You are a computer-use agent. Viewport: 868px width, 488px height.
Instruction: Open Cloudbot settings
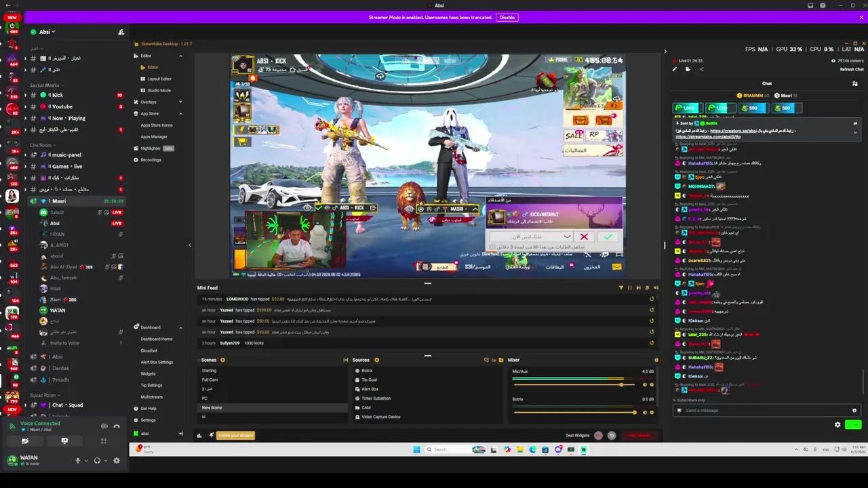[x=149, y=350]
